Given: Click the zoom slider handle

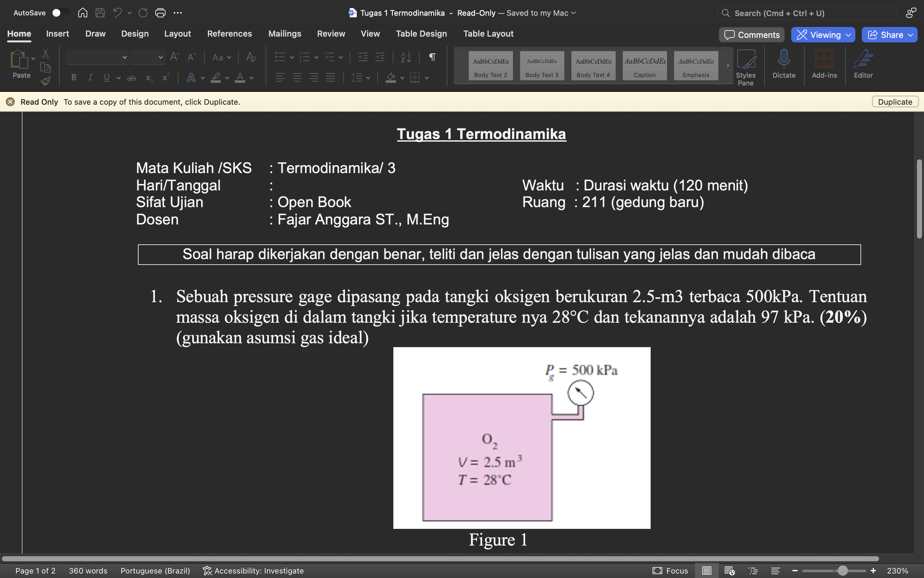Looking at the screenshot, I should coord(843,570).
